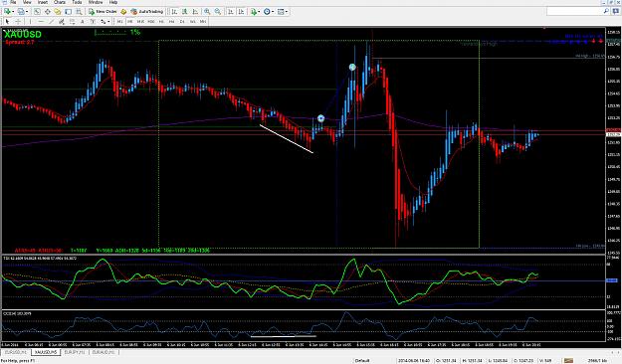Open the File menu
622x364 pixels.
coord(13,2)
